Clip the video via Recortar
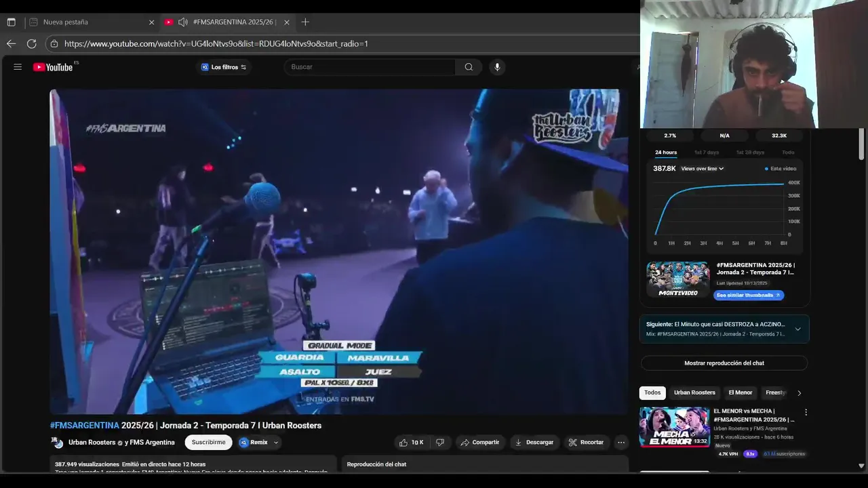 tap(586, 443)
